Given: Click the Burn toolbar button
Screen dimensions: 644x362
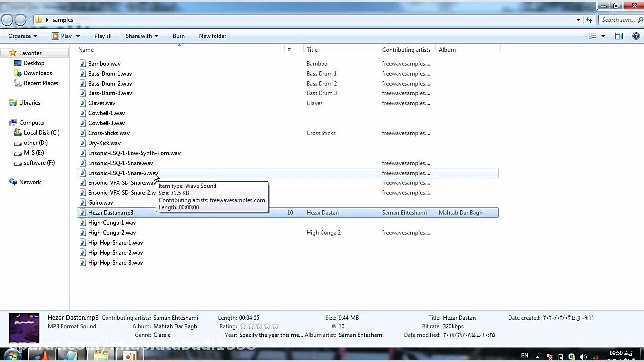Looking at the screenshot, I should pyautogui.click(x=179, y=36).
